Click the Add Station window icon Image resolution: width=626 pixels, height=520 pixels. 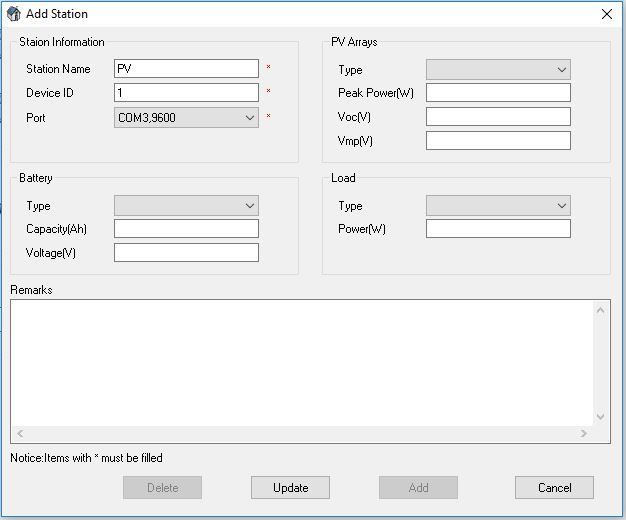tap(13, 14)
